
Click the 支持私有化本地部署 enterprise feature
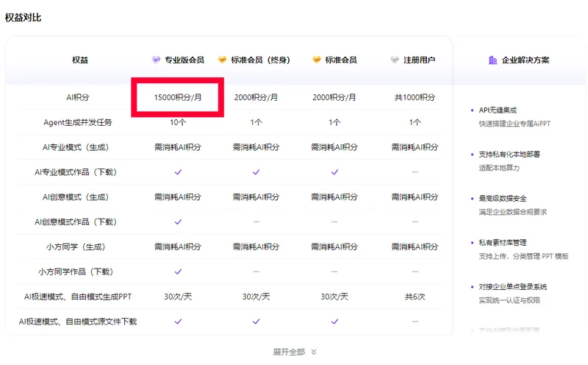[509, 155]
